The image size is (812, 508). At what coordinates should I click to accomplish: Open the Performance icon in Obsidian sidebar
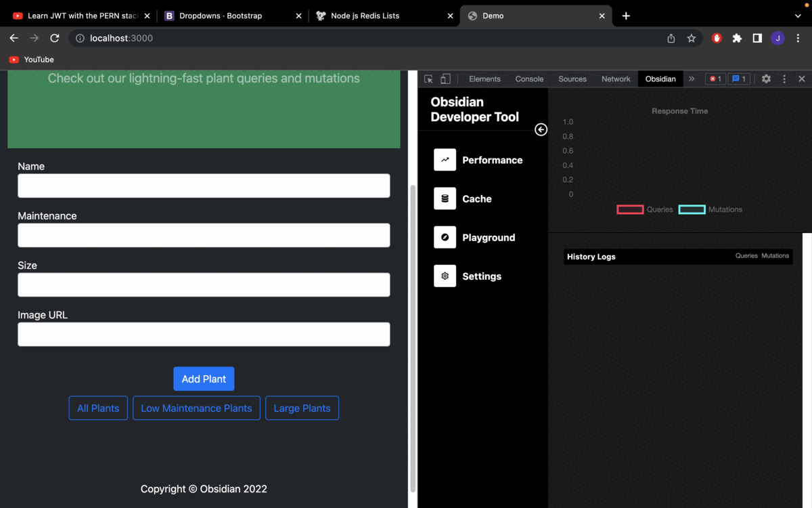[x=445, y=160]
